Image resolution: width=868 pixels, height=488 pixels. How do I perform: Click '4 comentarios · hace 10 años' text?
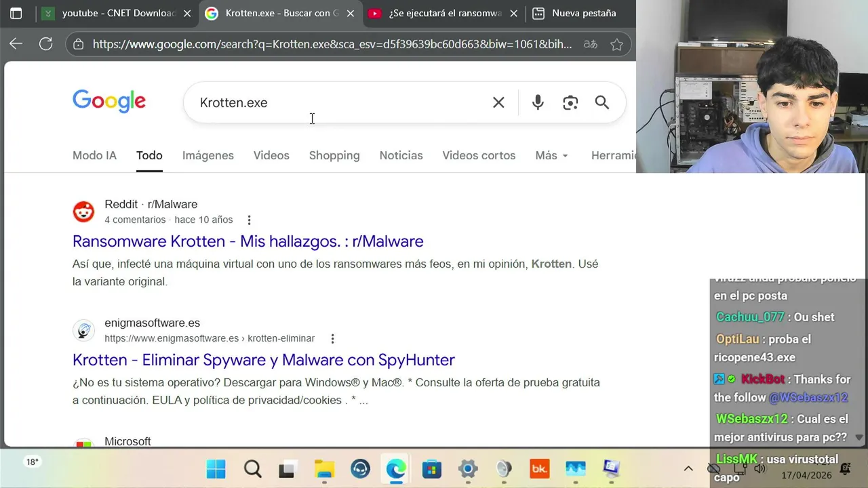point(168,220)
